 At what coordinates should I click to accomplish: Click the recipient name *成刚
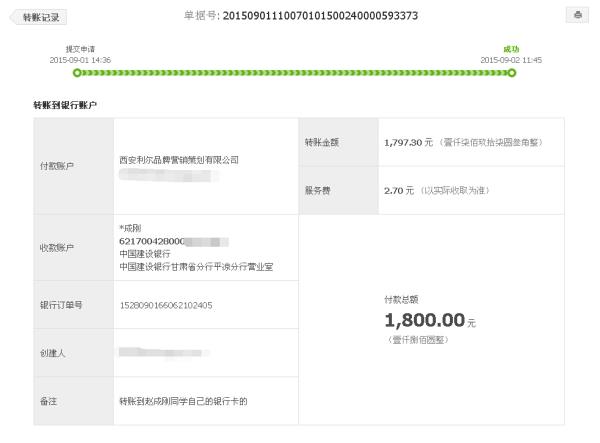point(130,228)
